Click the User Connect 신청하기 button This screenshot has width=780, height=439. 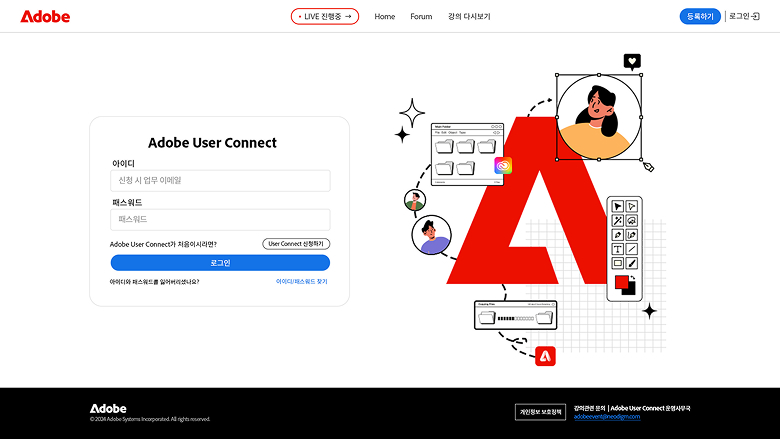point(296,244)
